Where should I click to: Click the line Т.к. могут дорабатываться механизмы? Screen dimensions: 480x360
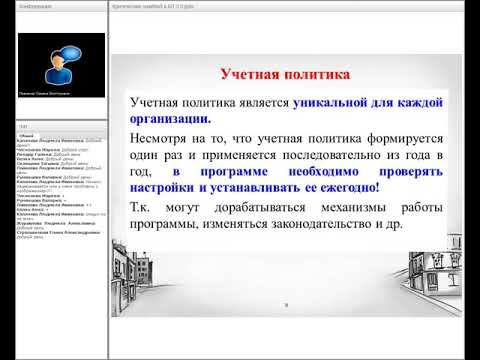286,207
